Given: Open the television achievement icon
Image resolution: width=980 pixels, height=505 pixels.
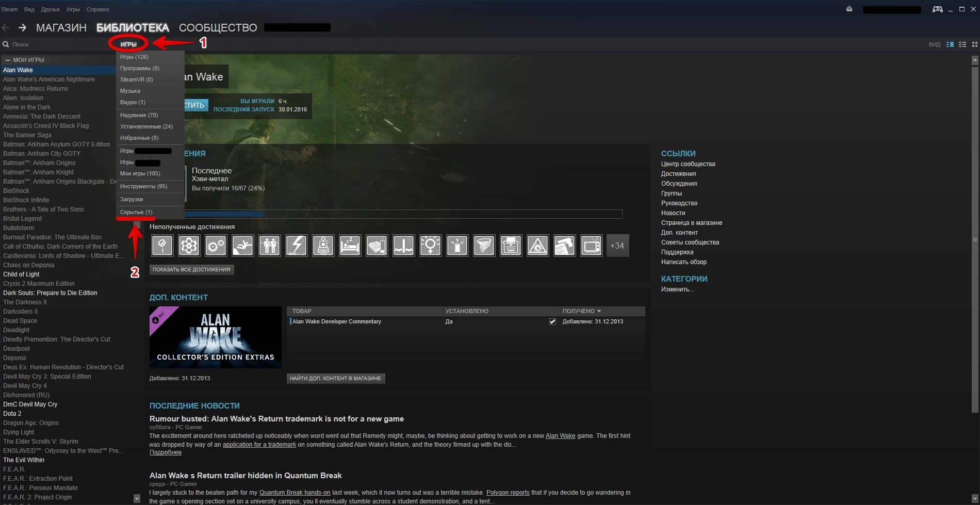Looking at the screenshot, I should pyautogui.click(x=591, y=246).
